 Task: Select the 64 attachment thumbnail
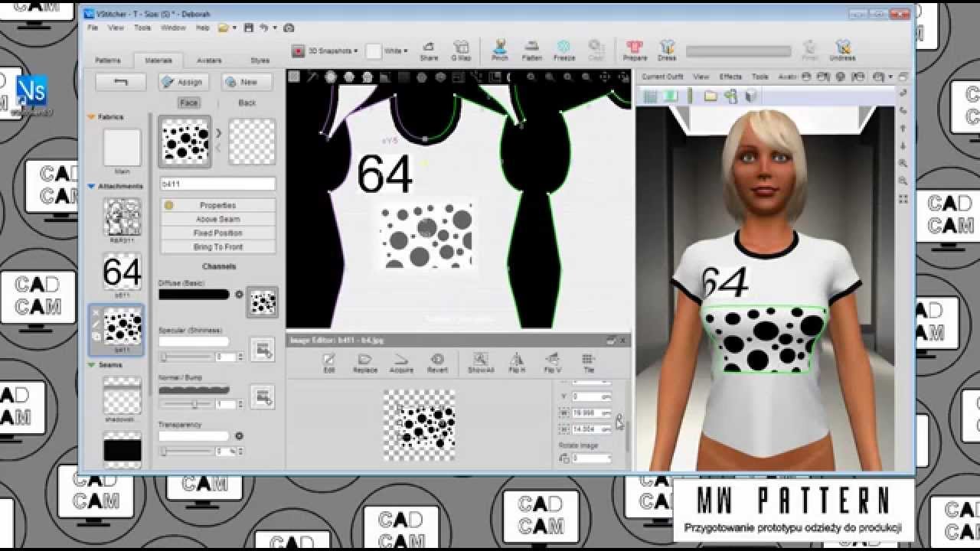(122, 272)
